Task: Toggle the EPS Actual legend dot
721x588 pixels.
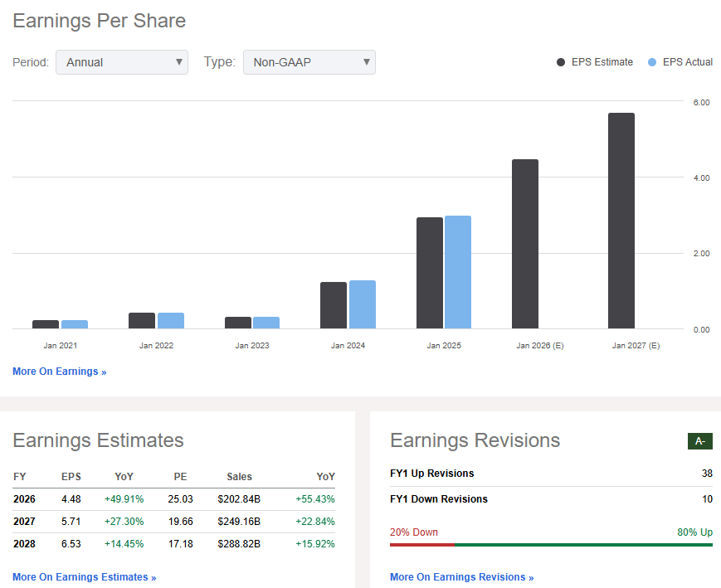Action: tap(652, 62)
